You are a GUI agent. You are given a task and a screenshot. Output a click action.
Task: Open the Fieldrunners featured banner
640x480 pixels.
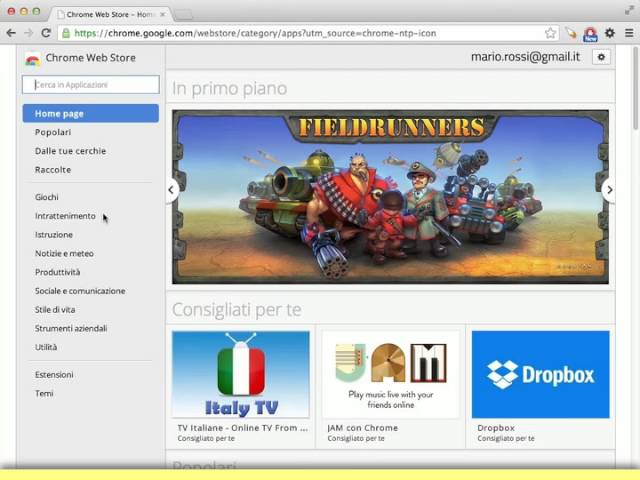click(x=390, y=197)
